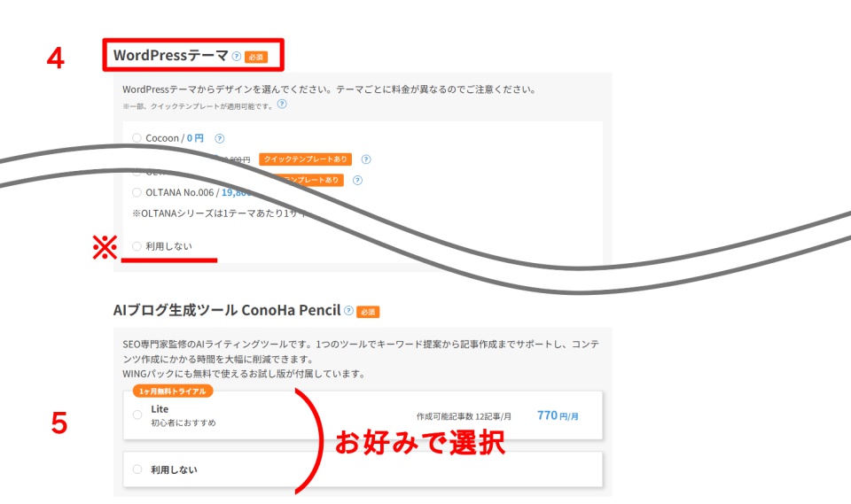Click the 770円/月 price on Lite card

pyautogui.click(x=558, y=415)
